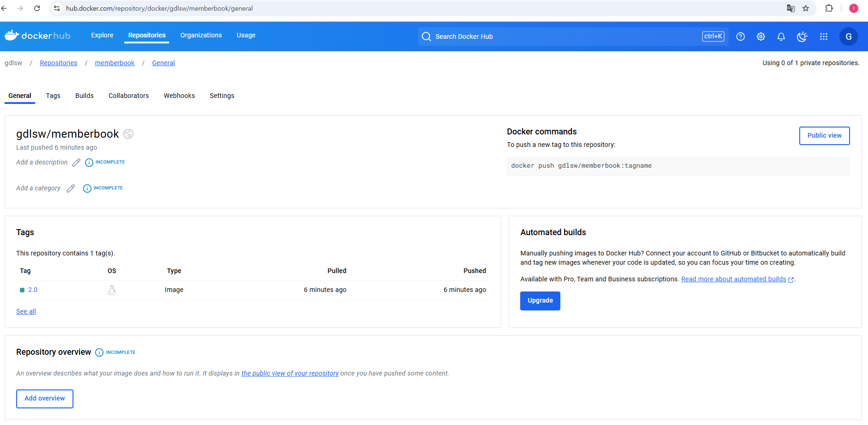Image resolution: width=868 pixels, height=425 pixels.
Task: Switch to the Settings tab
Action: (x=222, y=96)
